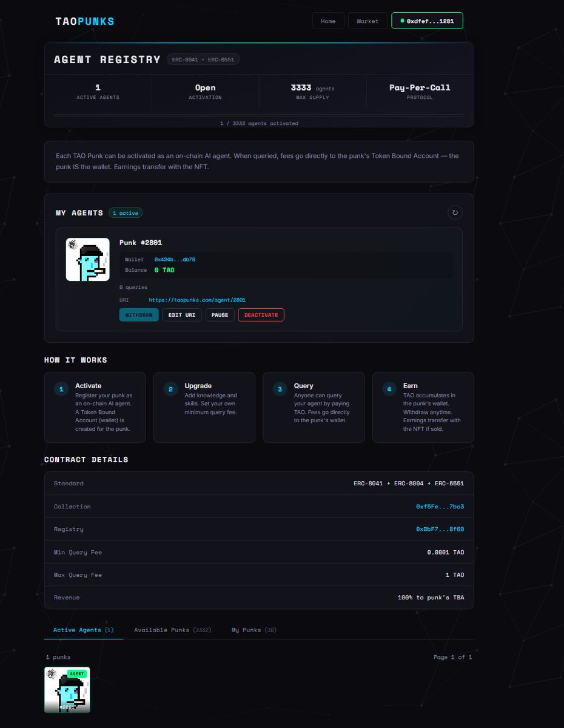This screenshot has height=728, width=564.
Task: Click the '1 TAO' max query fee value
Action: click(x=455, y=575)
